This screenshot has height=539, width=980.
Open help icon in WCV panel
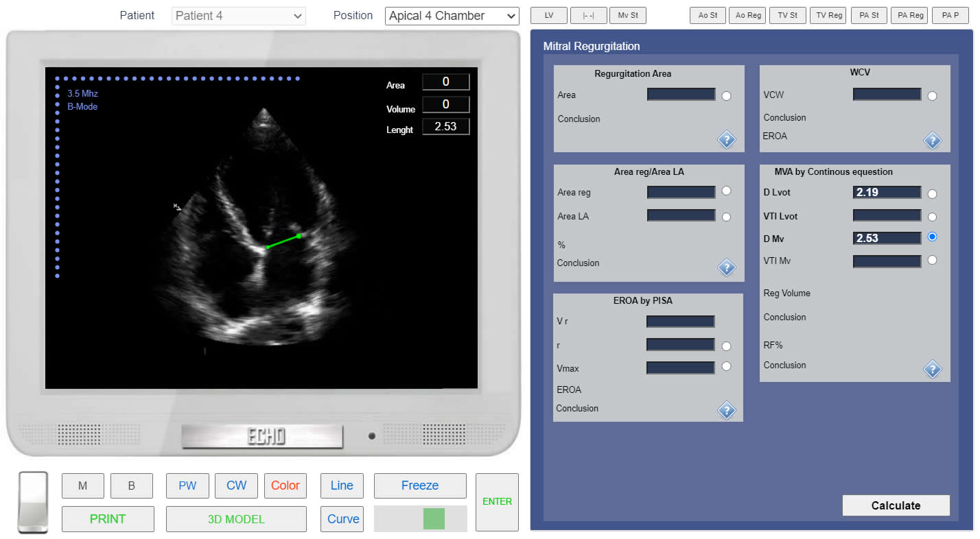tap(932, 140)
